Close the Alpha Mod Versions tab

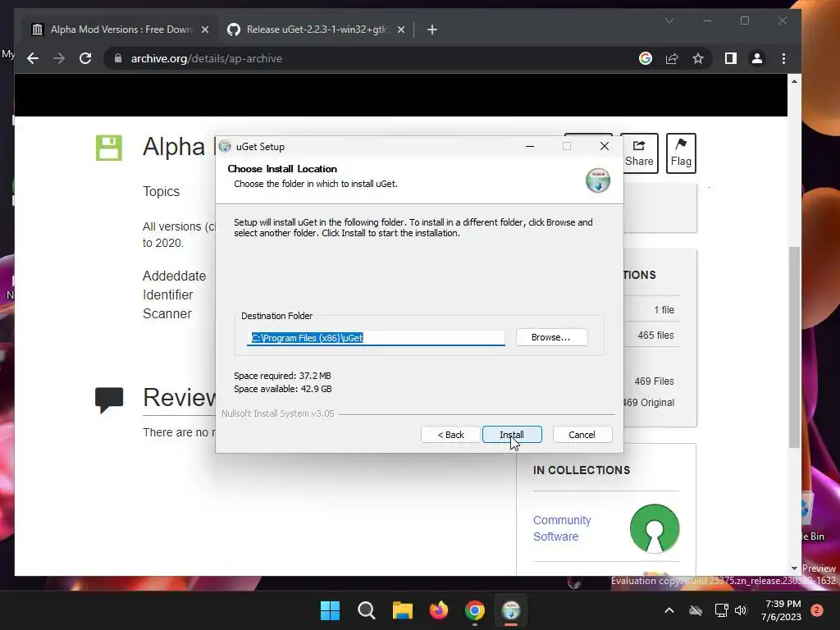(204, 30)
